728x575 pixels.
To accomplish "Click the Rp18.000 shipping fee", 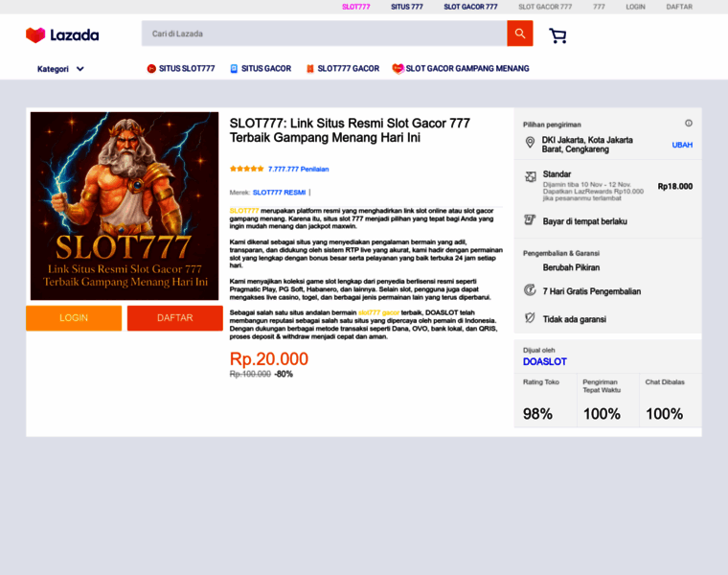I will [x=675, y=186].
